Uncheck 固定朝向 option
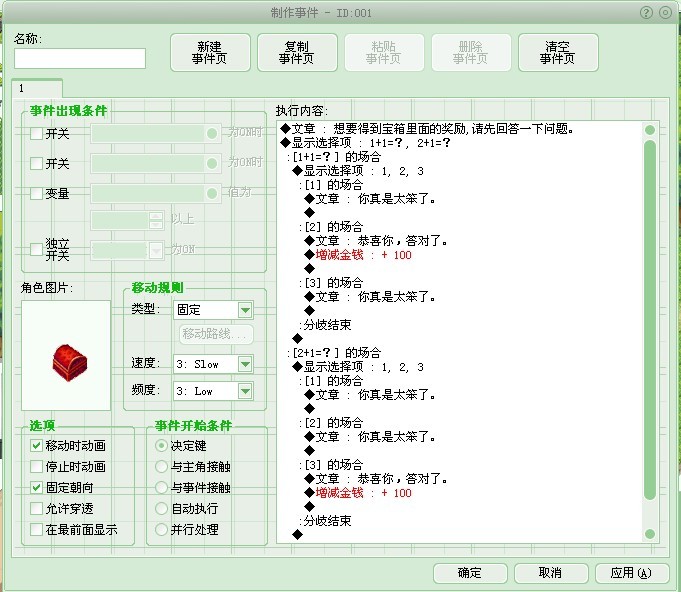This screenshot has height=592, width=681. point(36,487)
